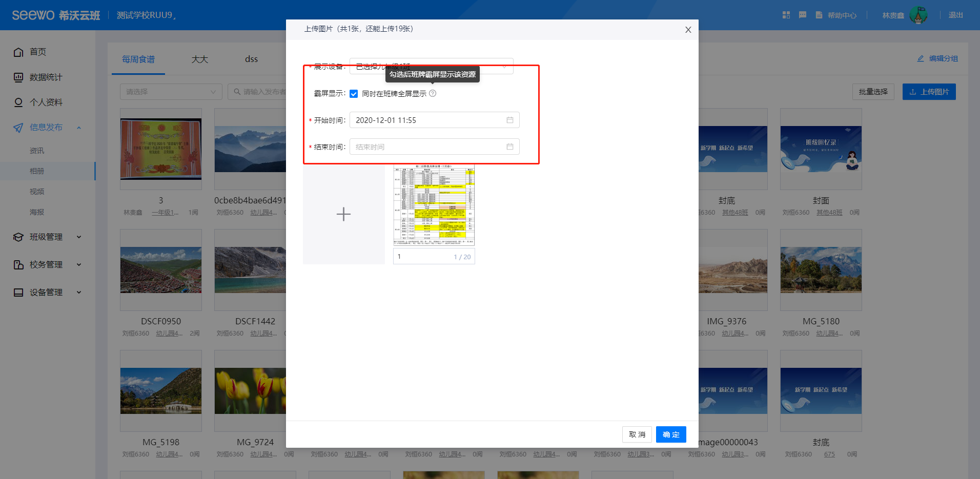Viewport: 980px width, 479px height.
Task: Expand the 班级管理 sidebar menu
Action: [46, 237]
